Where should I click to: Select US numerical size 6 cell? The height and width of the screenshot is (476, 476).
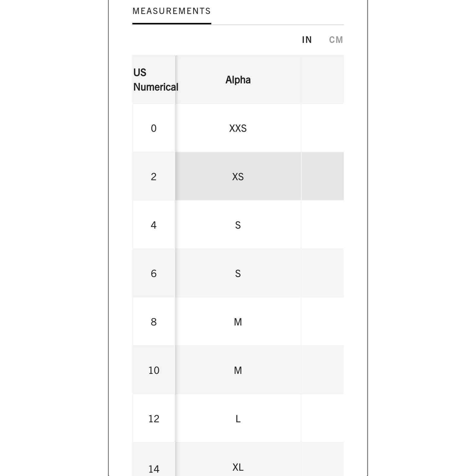click(154, 273)
